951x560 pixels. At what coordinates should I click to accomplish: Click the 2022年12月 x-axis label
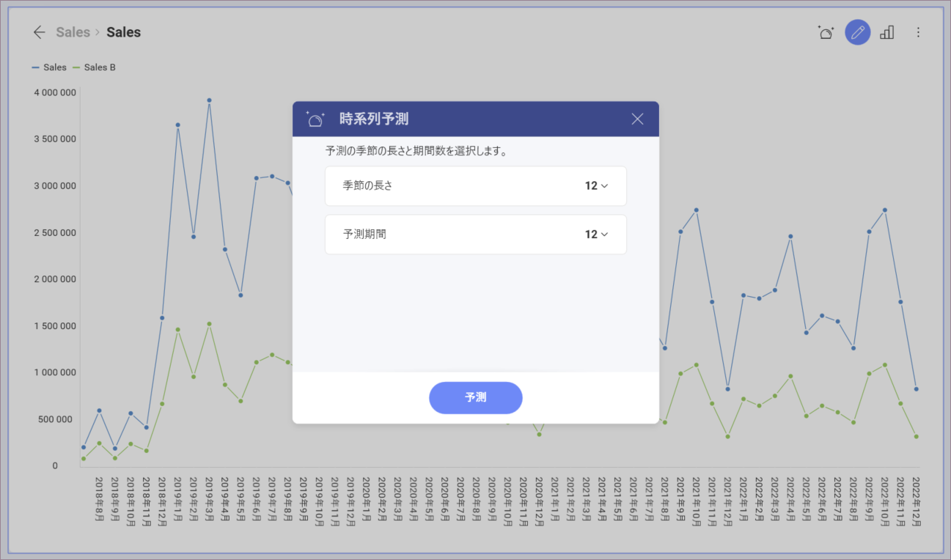coord(916,501)
